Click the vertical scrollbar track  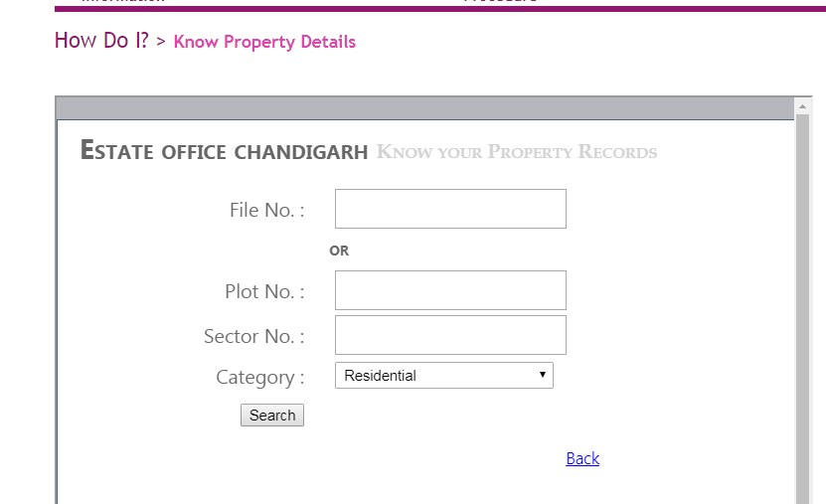[803, 298]
